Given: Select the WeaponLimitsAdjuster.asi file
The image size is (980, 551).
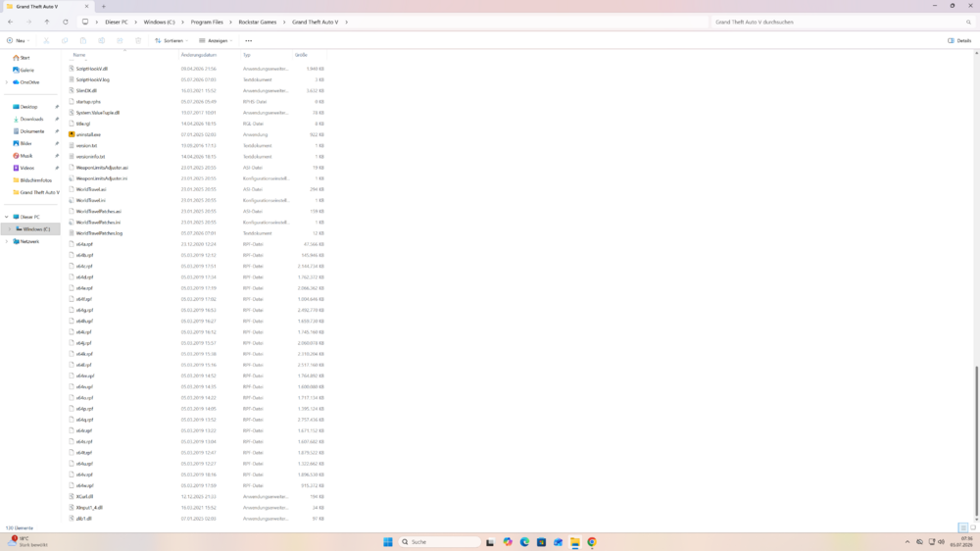Looking at the screenshot, I should click(102, 168).
